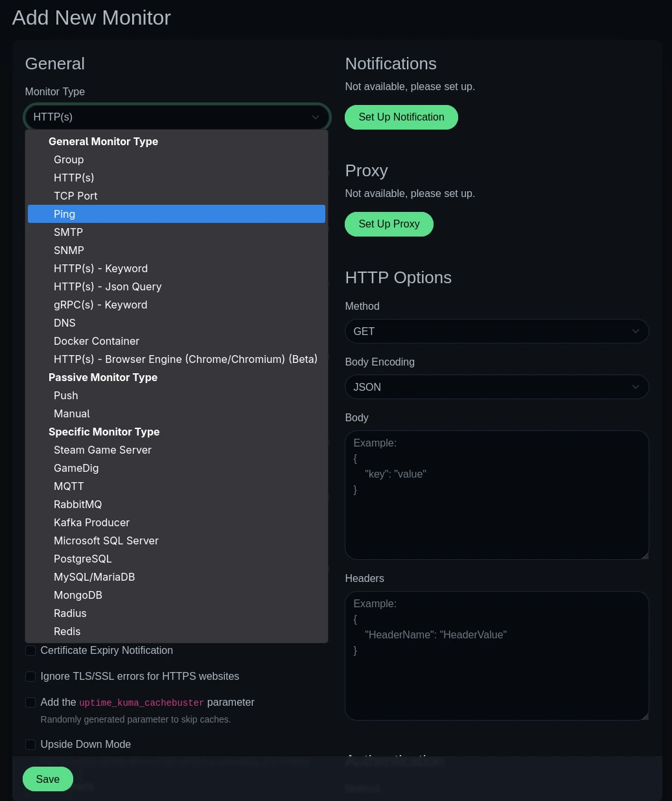Select Redis monitor type

pos(67,631)
